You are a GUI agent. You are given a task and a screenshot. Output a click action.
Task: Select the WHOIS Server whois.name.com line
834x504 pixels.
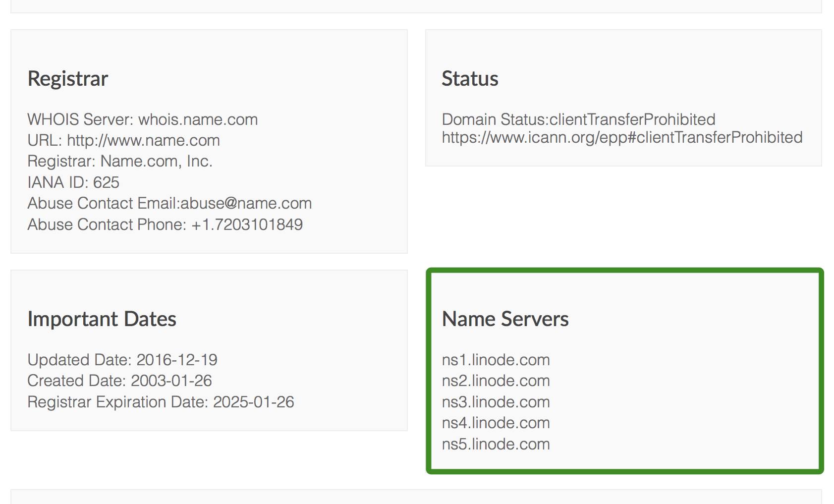(143, 119)
